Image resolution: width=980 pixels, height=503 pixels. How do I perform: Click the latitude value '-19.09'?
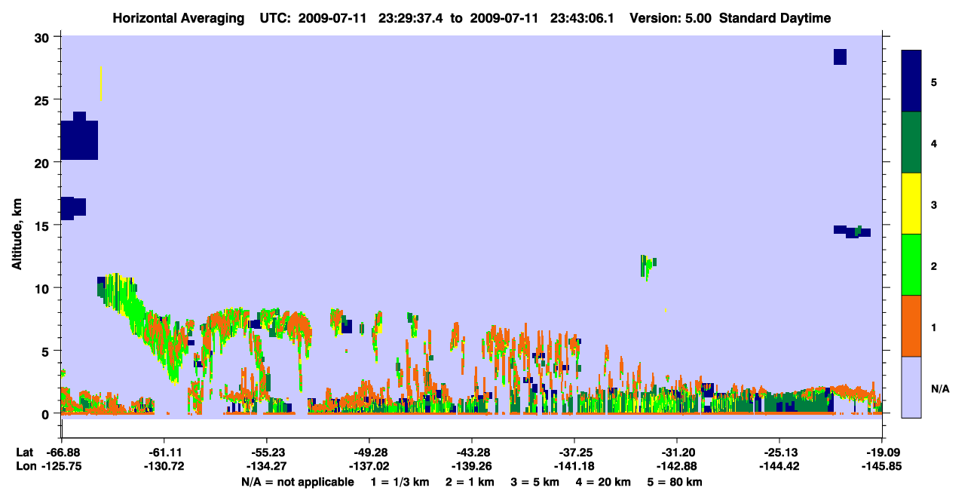(x=881, y=452)
